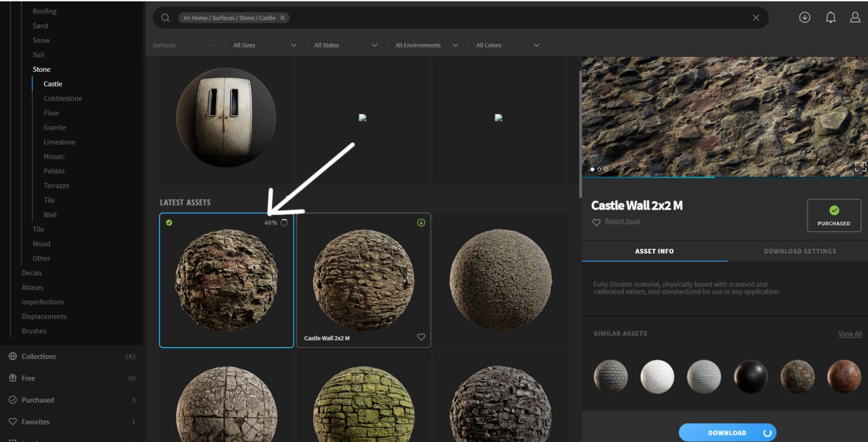Open the All Colors dropdown
The image size is (868, 442).
click(x=508, y=45)
